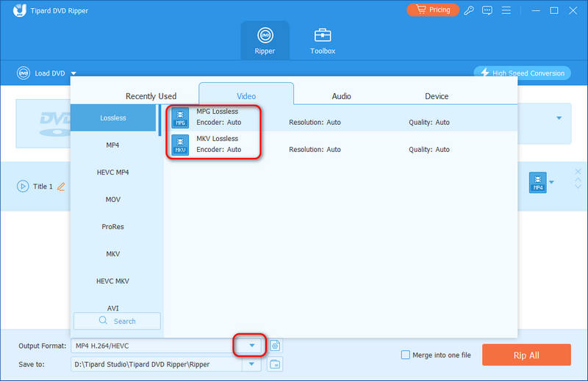Play Title 1 preview
Image resolution: width=588 pixels, height=381 pixels.
coord(23,186)
